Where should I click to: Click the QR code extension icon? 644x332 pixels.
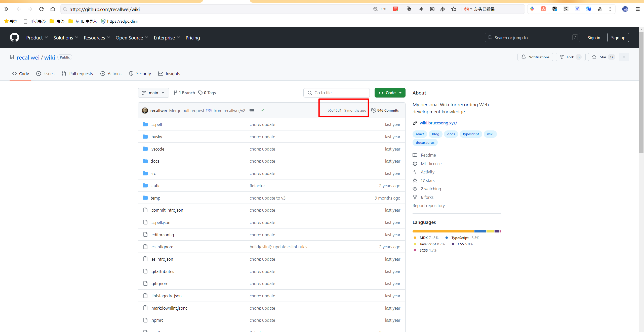point(566,9)
